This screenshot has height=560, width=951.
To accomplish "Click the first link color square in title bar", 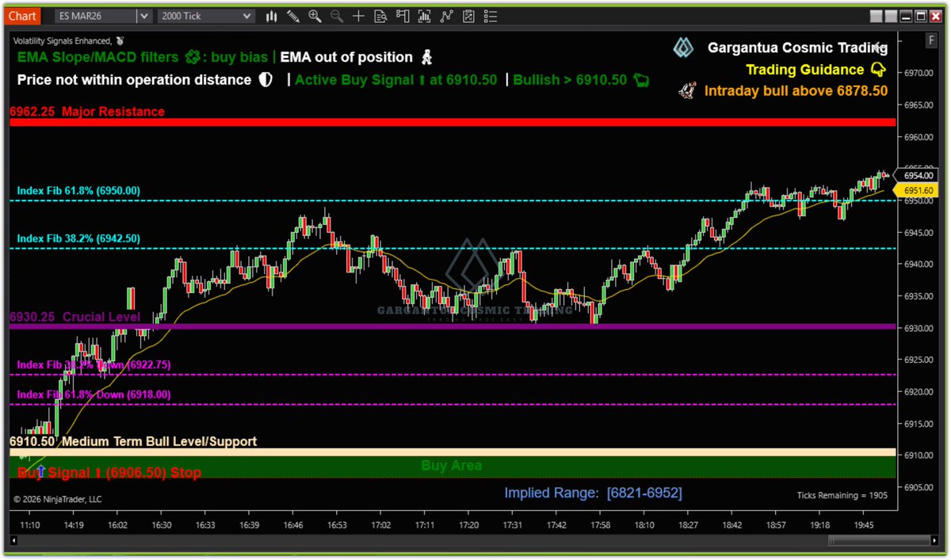I will point(875,16).
